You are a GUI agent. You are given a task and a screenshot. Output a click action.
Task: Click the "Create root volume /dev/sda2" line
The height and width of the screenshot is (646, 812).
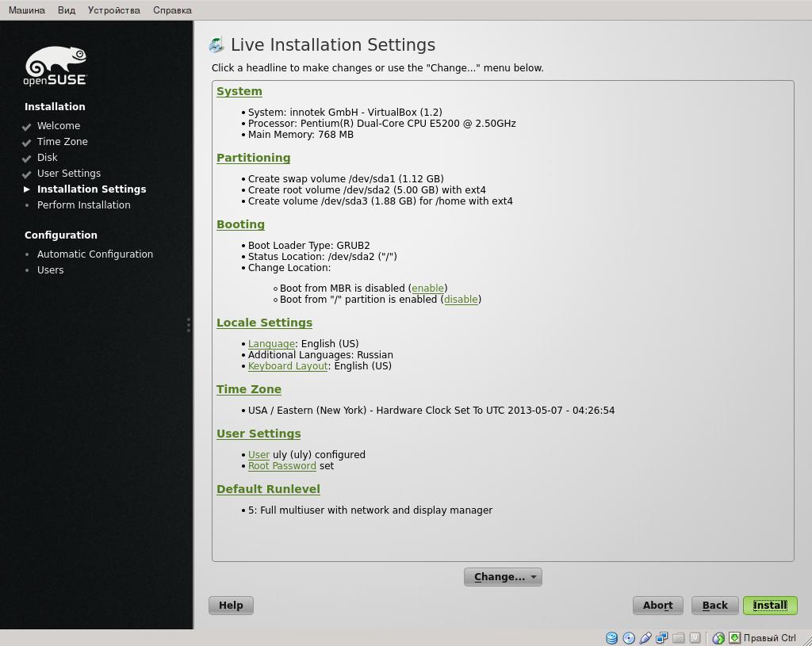click(367, 190)
